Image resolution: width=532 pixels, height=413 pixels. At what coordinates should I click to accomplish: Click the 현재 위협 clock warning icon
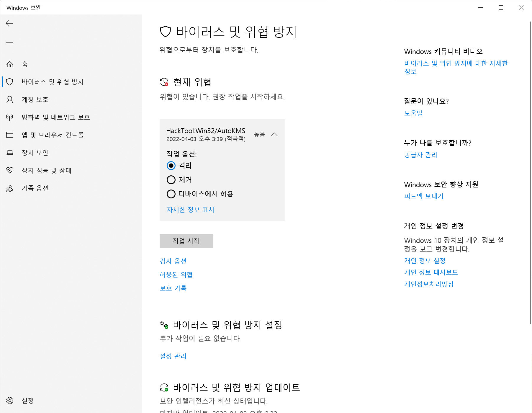pyautogui.click(x=164, y=82)
